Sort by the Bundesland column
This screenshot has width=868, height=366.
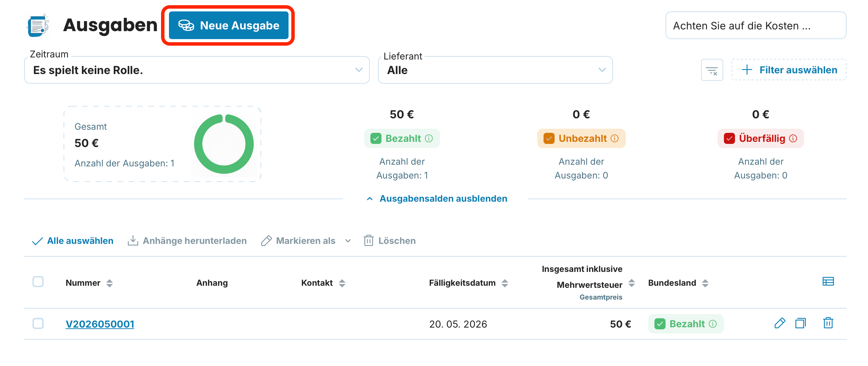pos(705,283)
